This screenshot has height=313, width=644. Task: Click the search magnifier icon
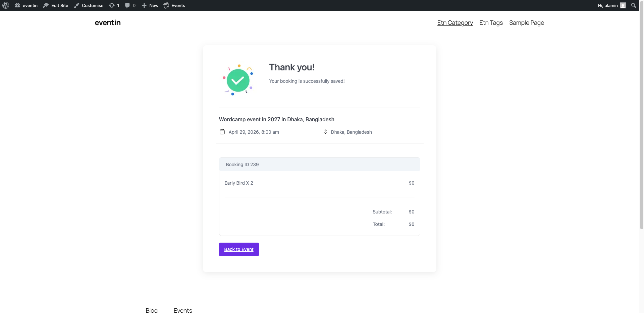[x=634, y=5]
